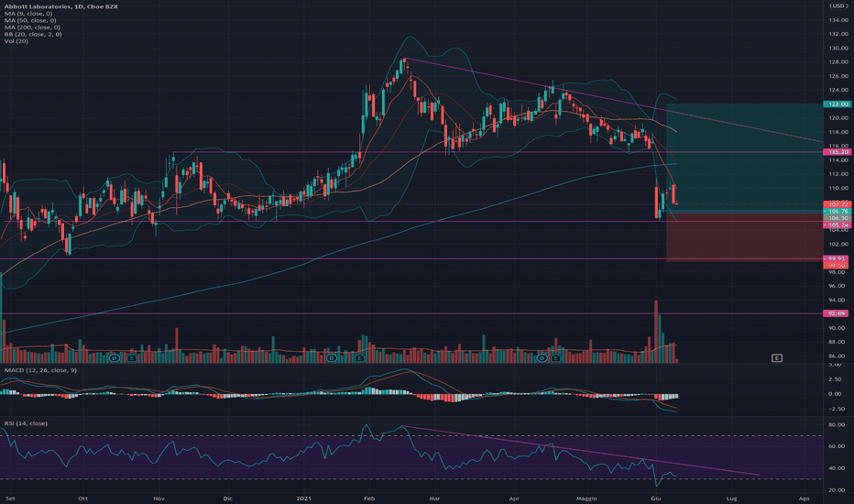The image size is (854, 504).
Task: Click the Set label on time axis
Action: [x=10, y=499]
